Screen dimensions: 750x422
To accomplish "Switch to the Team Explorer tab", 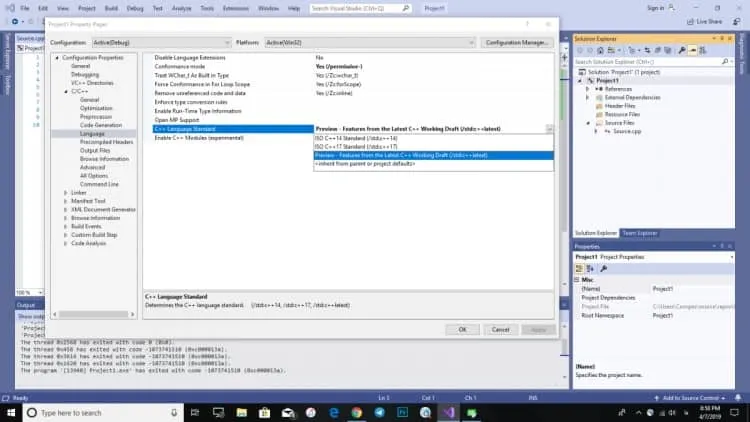I will click(640, 233).
